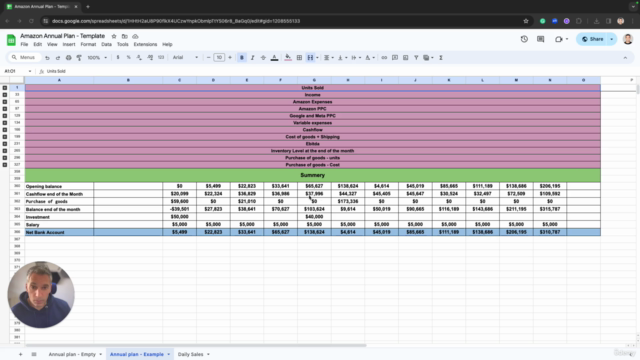640x360 pixels.
Task: Format cells as percent
Action: 129,58
